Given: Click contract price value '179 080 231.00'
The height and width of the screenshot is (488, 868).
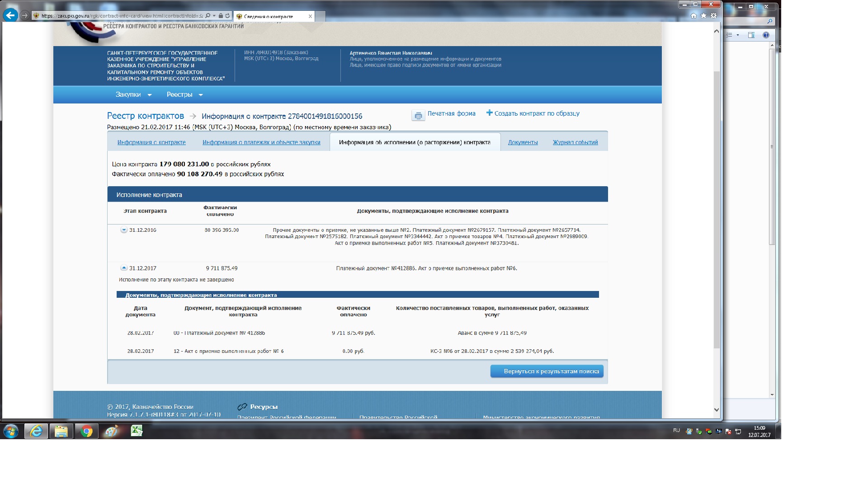Looking at the screenshot, I should point(184,164).
